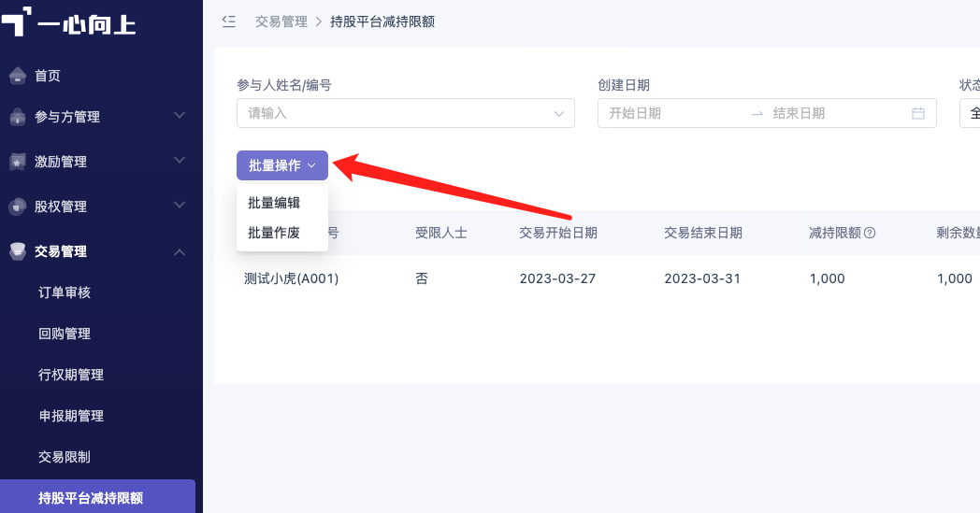Click the 激励管理 star icon
This screenshot has width=980, height=513.
pyautogui.click(x=18, y=162)
